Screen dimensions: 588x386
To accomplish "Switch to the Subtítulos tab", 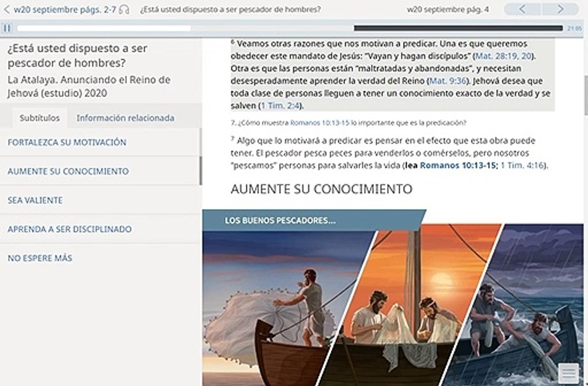I will [x=40, y=118].
